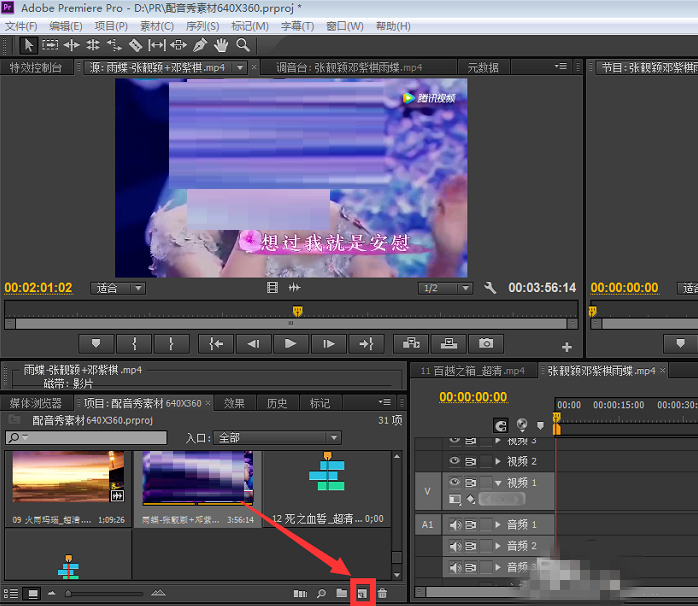This screenshot has width=698, height=606.
Task: Switch project panel to list view
Action: pos(11,594)
